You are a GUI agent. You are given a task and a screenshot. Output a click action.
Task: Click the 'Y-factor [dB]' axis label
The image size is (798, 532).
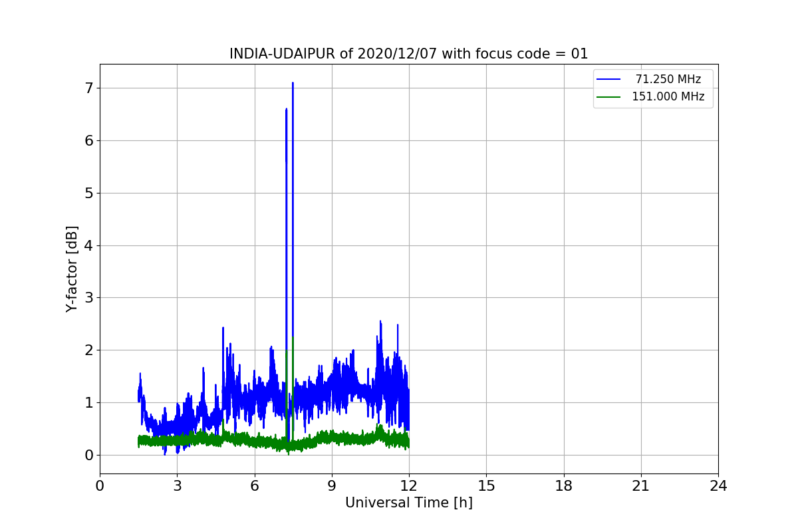click(x=72, y=269)
